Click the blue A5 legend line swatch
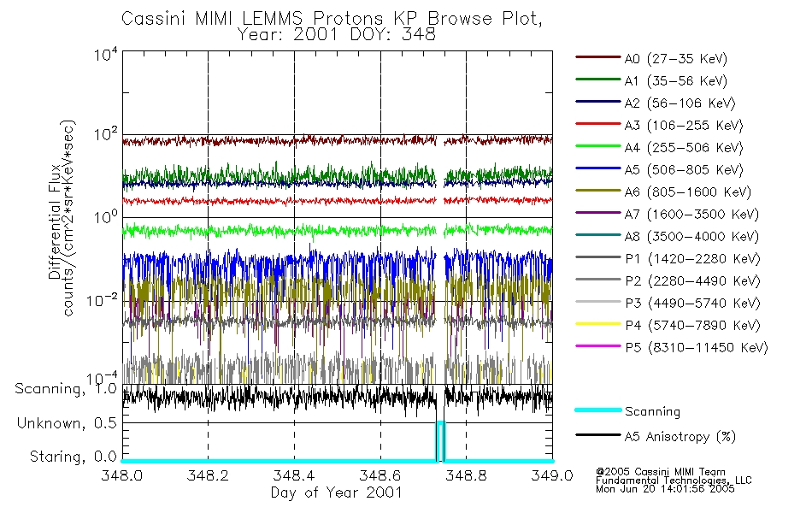This screenshot has width=812, height=513. click(597, 168)
